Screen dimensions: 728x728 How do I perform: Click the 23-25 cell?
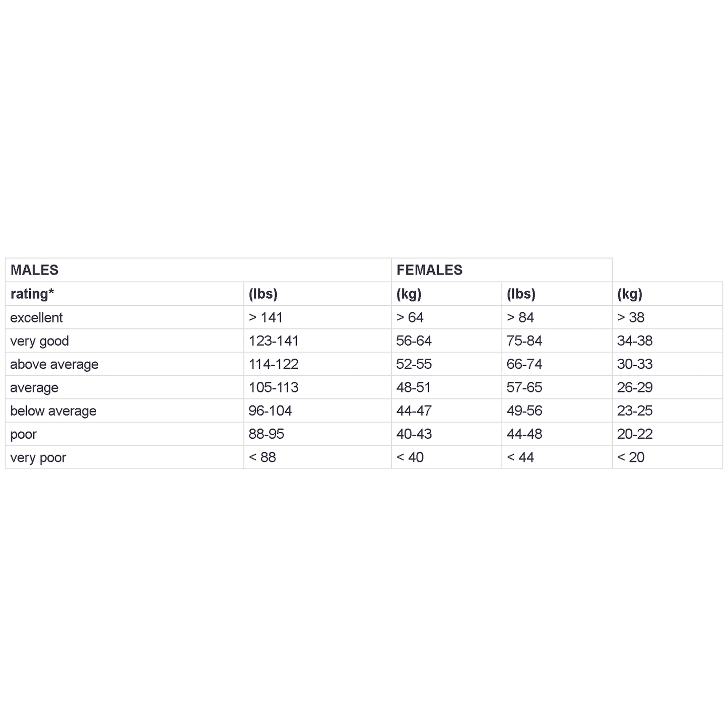coord(635,411)
